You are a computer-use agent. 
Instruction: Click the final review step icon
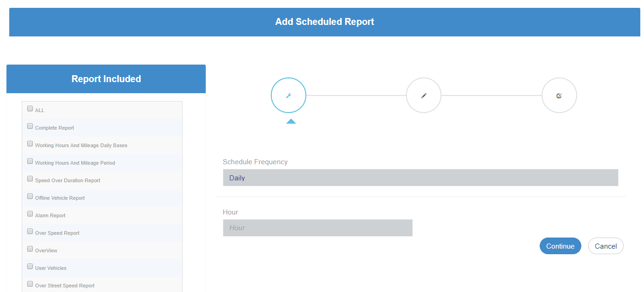(559, 95)
